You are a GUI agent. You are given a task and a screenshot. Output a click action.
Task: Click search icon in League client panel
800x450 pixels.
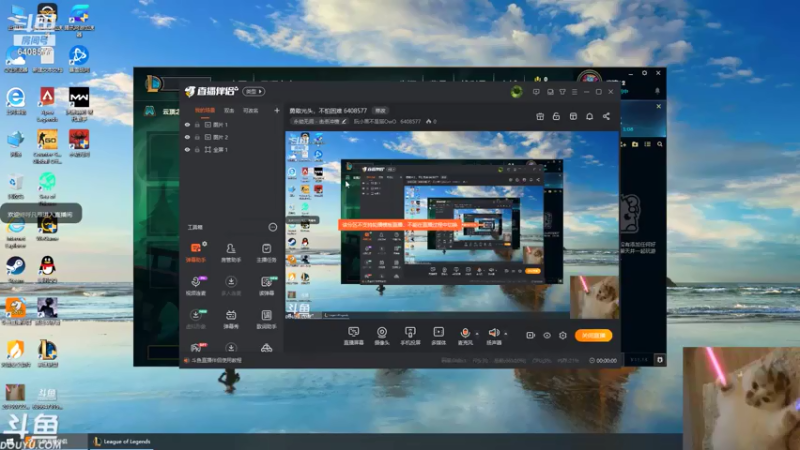660,144
